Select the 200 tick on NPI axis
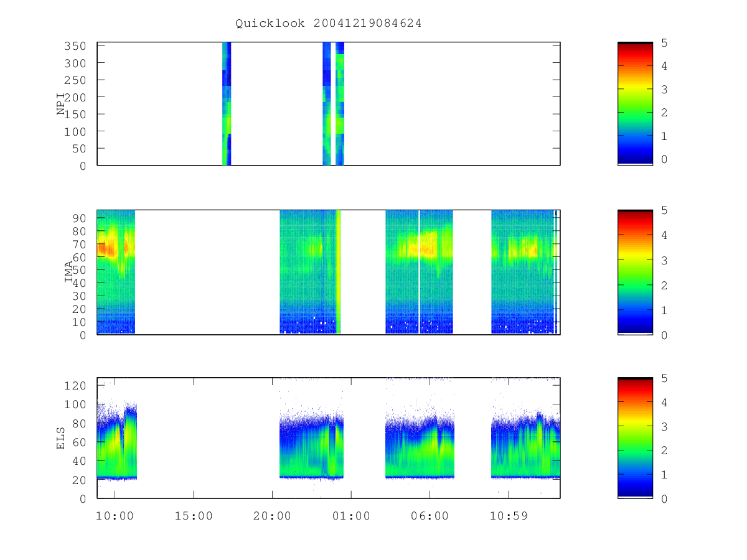This screenshot has height=560, width=747. pos(74,97)
